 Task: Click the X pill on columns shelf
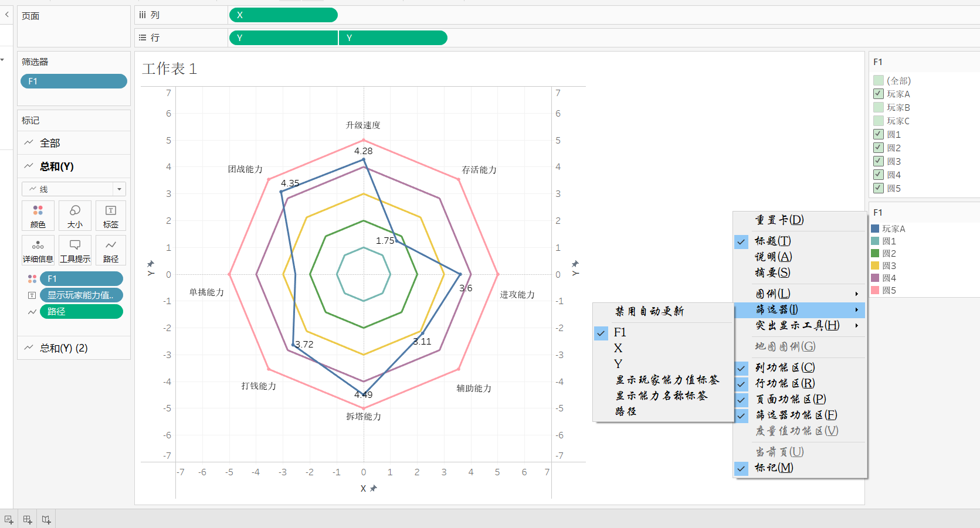[283, 15]
